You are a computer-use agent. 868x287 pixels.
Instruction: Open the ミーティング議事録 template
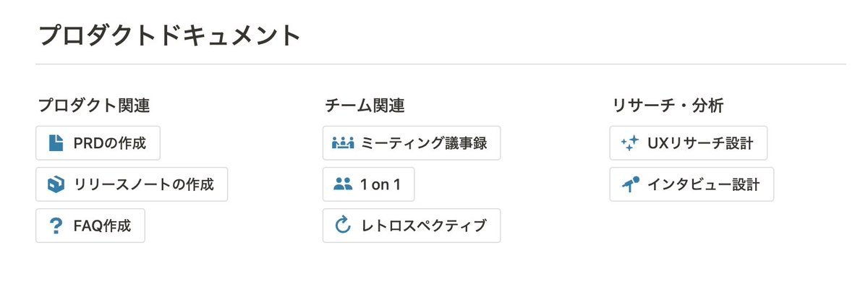tap(412, 143)
